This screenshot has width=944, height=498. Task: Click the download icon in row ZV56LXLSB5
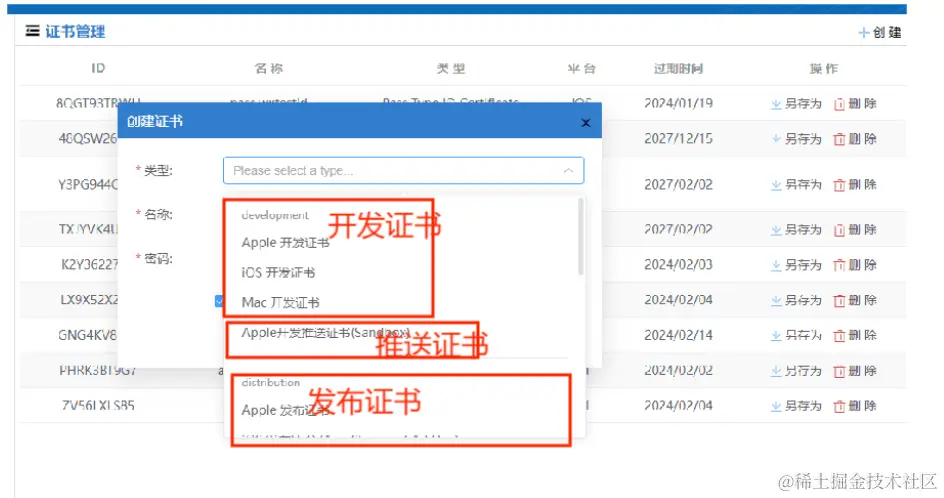776,406
